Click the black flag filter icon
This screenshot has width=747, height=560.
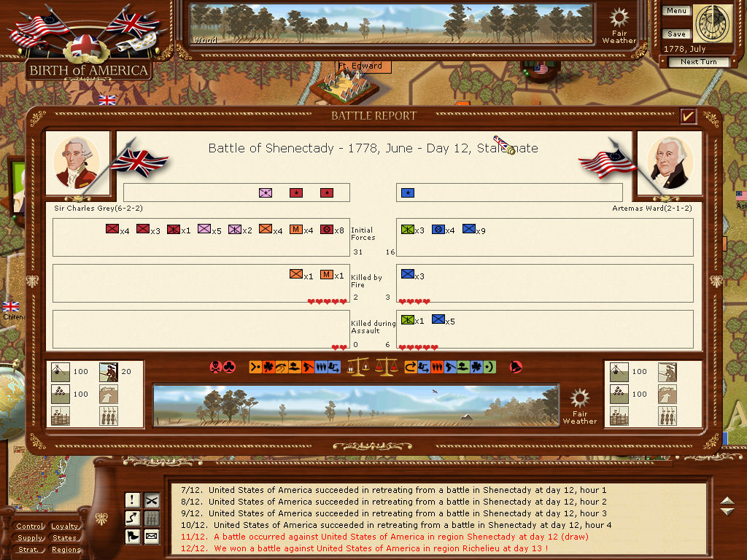tap(133, 537)
